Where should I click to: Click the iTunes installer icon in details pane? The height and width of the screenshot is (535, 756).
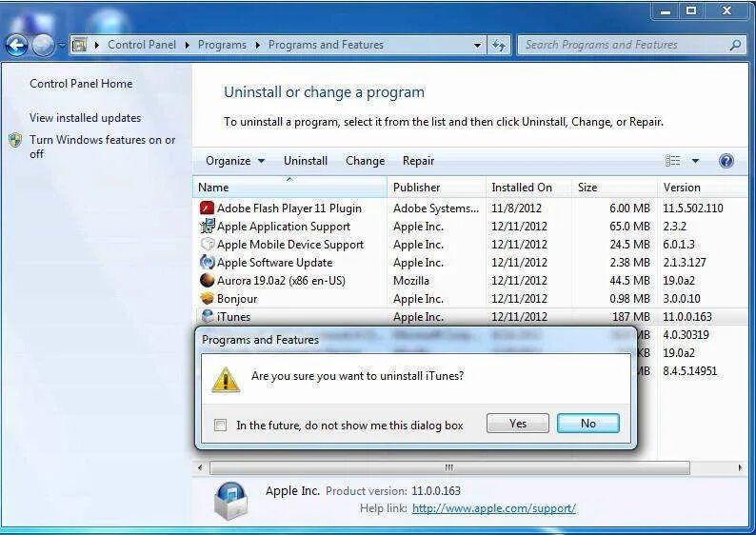pyautogui.click(x=231, y=502)
